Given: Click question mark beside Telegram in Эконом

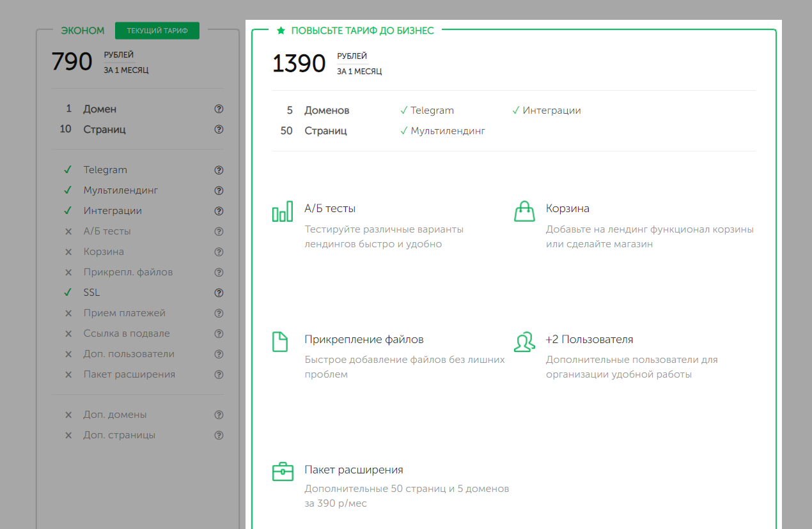Looking at the screenshot, I should pos(219,171).
